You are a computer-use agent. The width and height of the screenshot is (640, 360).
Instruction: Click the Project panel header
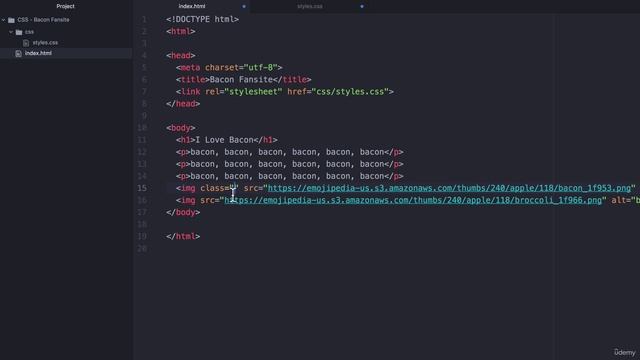tap(65, 6)
